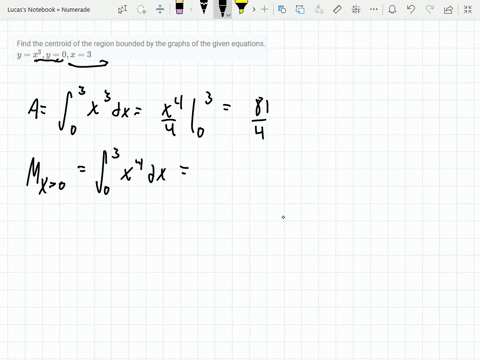This screenshot has height=360, width=480.
Task: Click the Lucas's Notebook » Numerade title
Action: tap(49, 10)
